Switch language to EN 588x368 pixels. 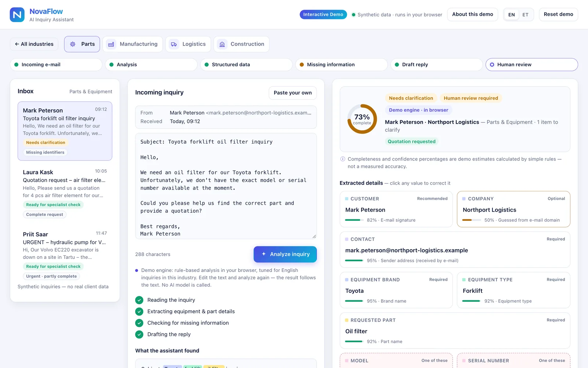(512, 15)
